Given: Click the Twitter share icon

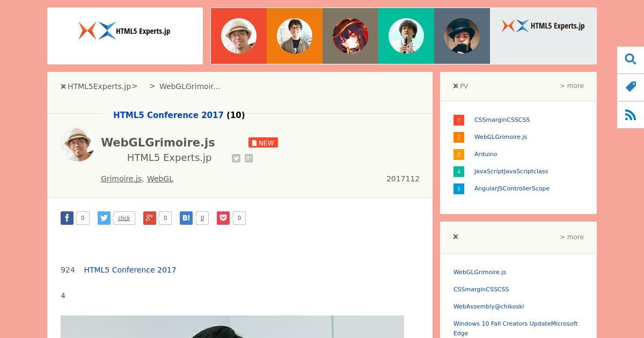Looking at the screenshot, I should click(104, 218).
